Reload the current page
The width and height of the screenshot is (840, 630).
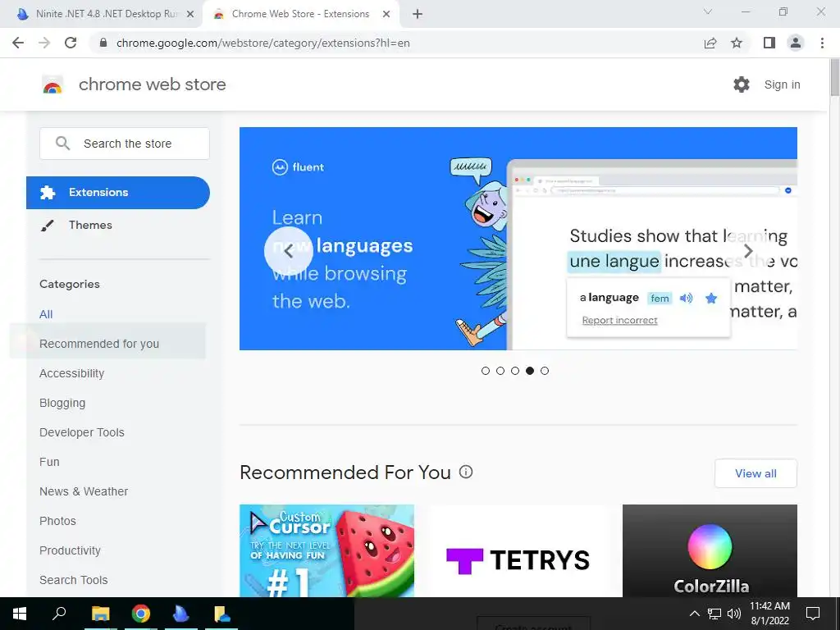[x=71, y=43]
